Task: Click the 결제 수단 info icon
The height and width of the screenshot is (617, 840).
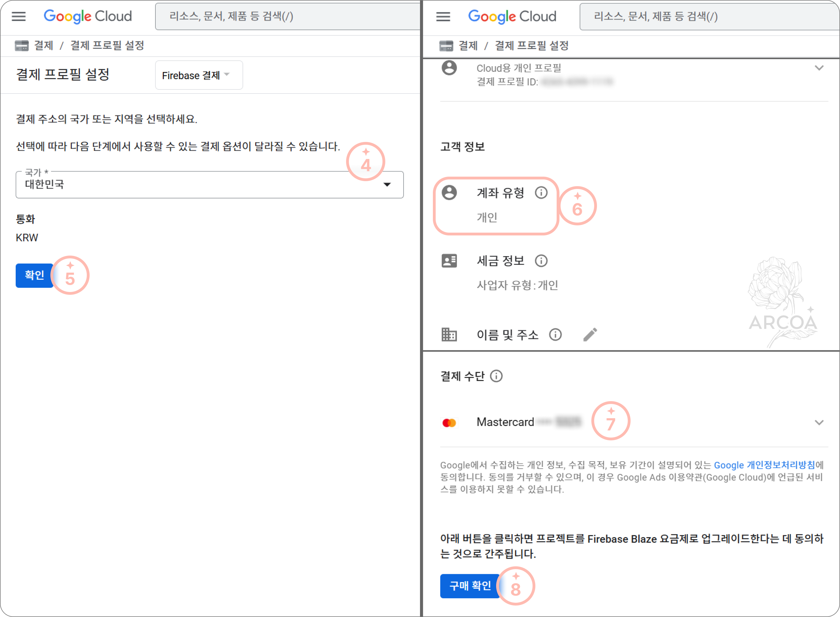Action: click(x=497, y=376)
